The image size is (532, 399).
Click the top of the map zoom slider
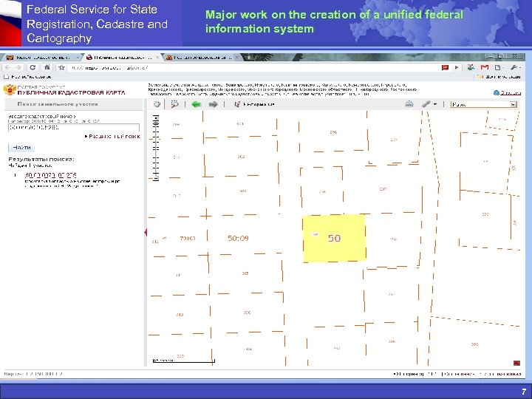click(156, 117)
